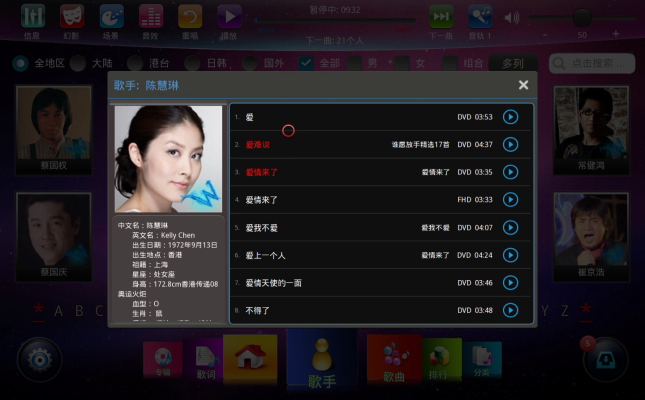Toggle the 组合 checkbox
This screenshot has height=400, width=645.
click(x=450, y=63)
